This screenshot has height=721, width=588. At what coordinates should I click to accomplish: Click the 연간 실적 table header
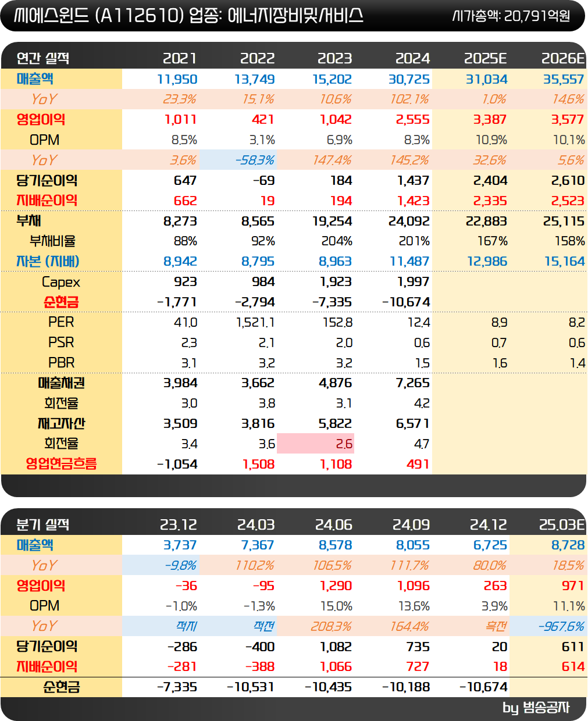point(43,58)
